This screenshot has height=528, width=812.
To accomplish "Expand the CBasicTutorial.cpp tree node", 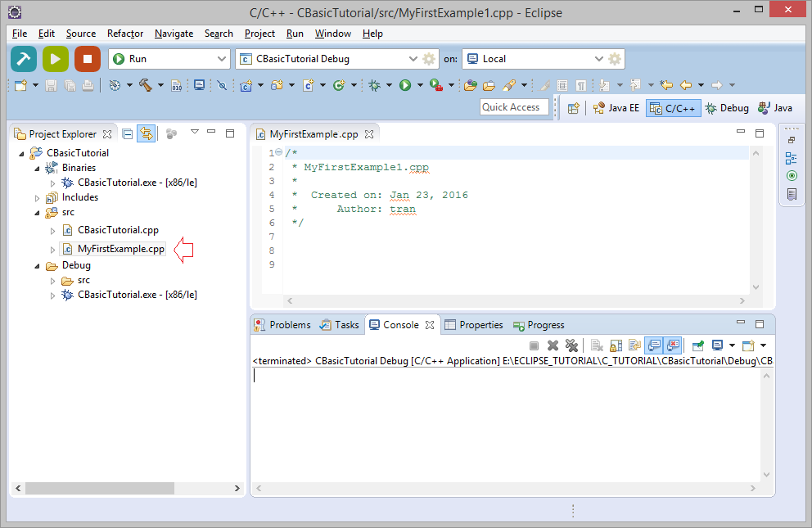I will click(x=52, y=230).
